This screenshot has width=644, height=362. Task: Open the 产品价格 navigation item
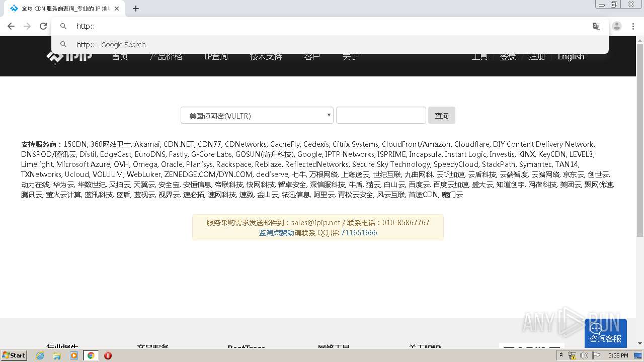pos(166,56)
